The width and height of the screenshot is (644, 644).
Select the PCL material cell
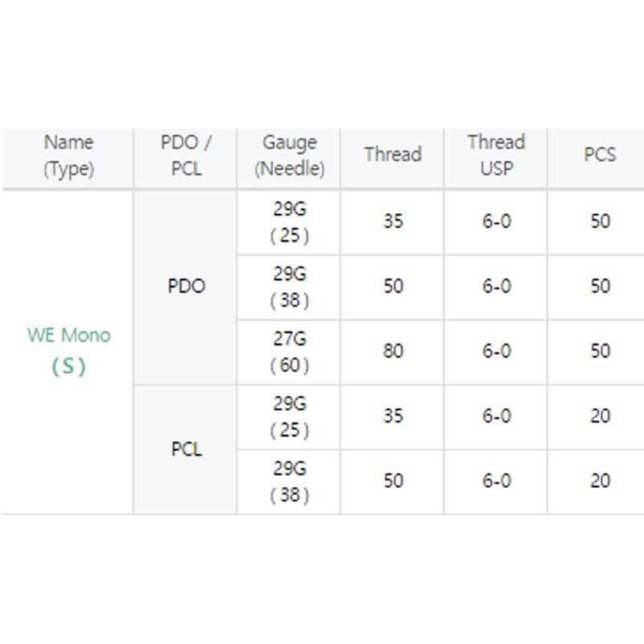coord(186,449)
